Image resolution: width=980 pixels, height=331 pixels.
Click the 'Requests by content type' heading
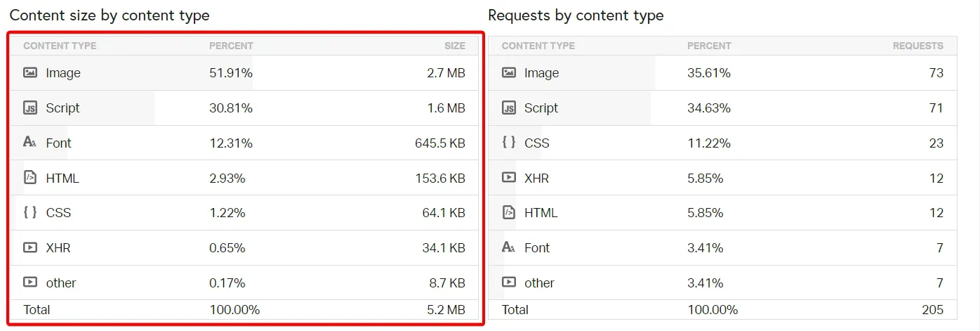click(x=576, y=15)
